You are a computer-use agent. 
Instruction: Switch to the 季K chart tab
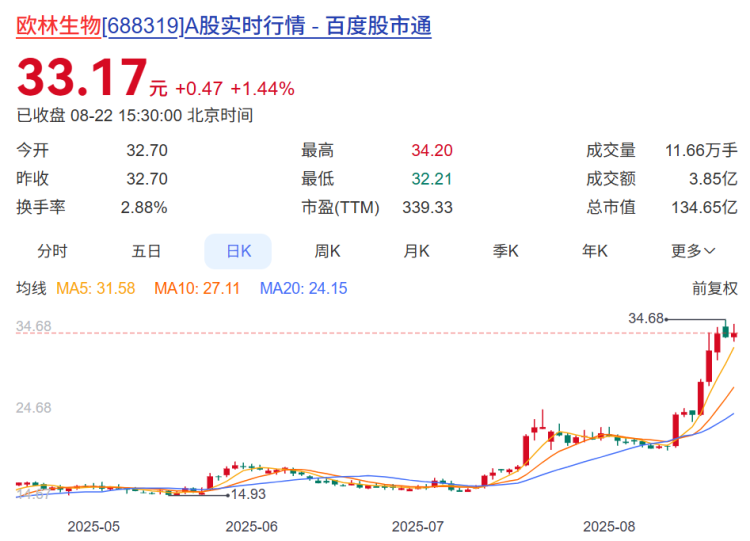click(x=506, y=251)
